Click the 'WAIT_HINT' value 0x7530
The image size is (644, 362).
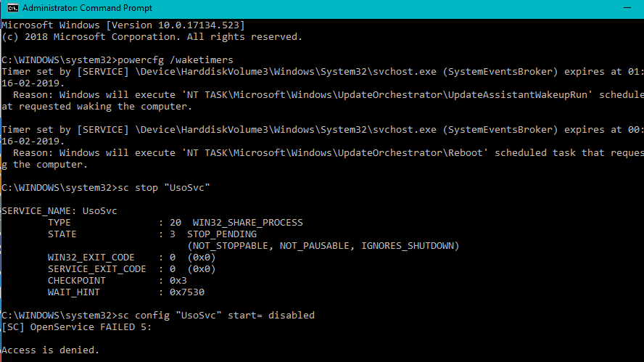187,292
